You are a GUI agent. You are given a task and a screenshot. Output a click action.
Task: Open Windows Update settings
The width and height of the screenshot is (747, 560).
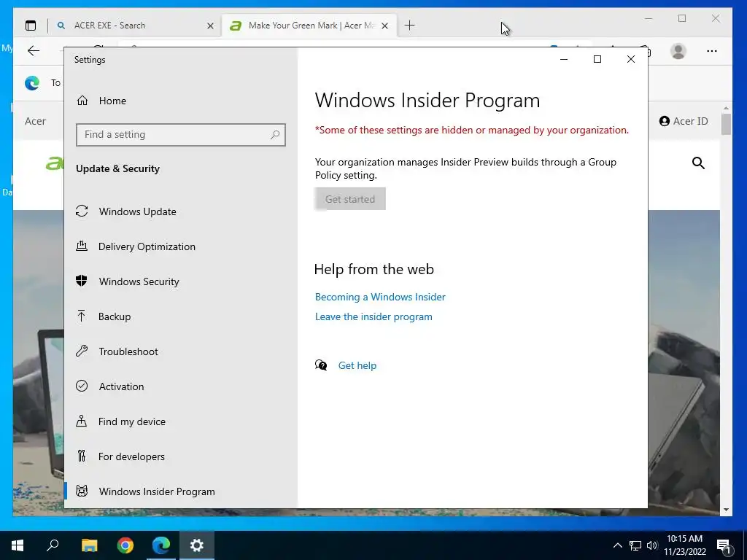pyautogui.click(x=137, y=211)
